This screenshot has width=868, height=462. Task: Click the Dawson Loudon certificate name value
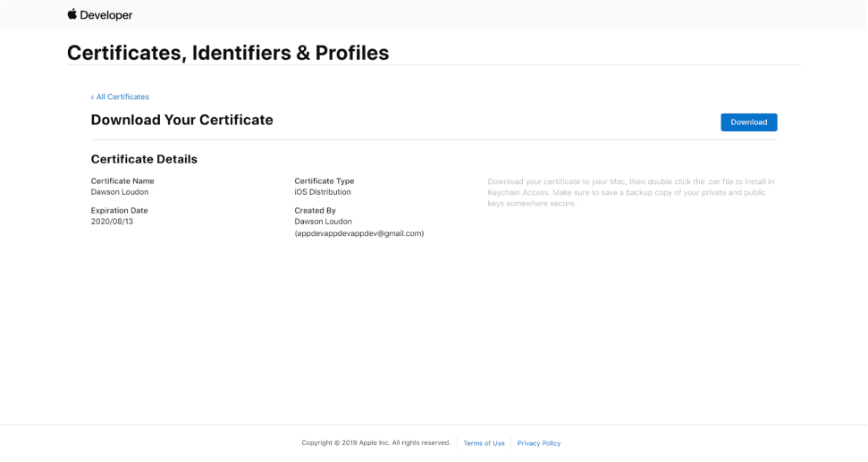(120, 192)
